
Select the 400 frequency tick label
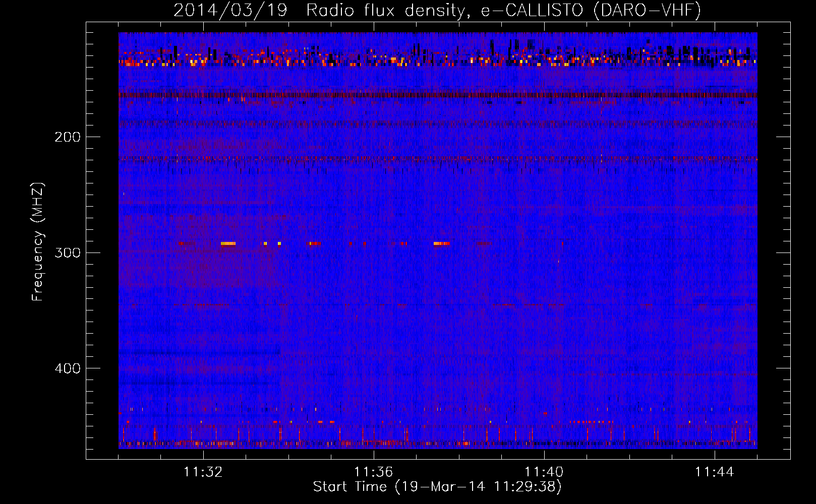pyautogui.click(x=68, y=368)
